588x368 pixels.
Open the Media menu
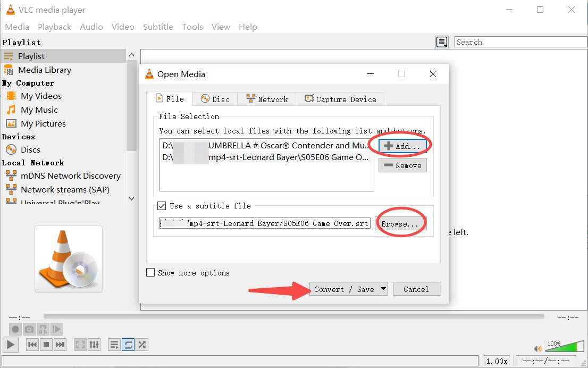click(x=17, y=27)
